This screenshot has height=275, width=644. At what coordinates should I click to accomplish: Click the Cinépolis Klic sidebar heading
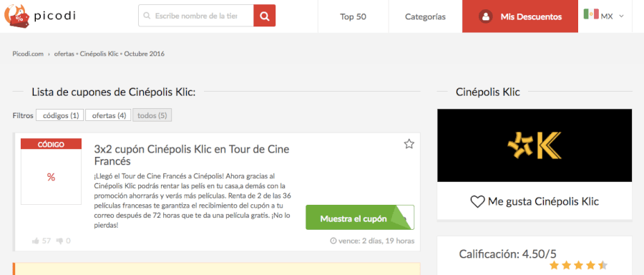[x=488, y=92]
